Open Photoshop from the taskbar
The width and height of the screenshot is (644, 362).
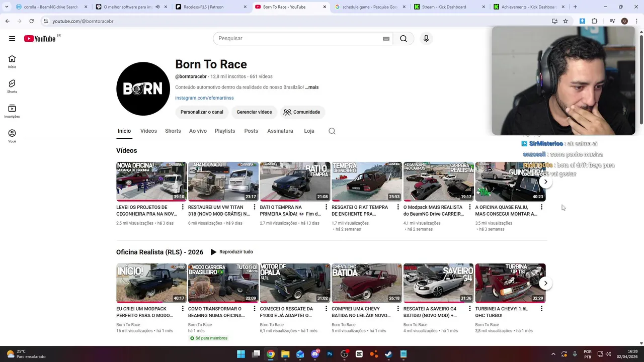pos(330,354)
